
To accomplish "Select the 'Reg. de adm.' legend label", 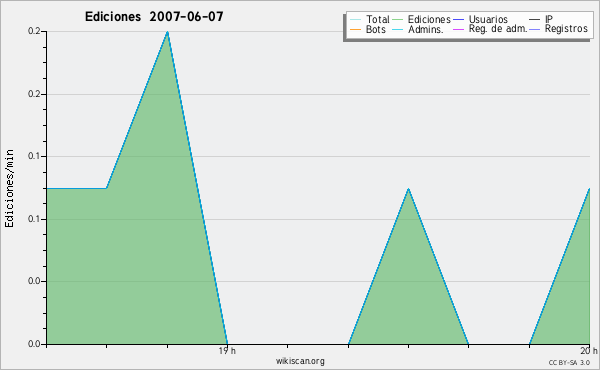I will [x=498, y=29].
